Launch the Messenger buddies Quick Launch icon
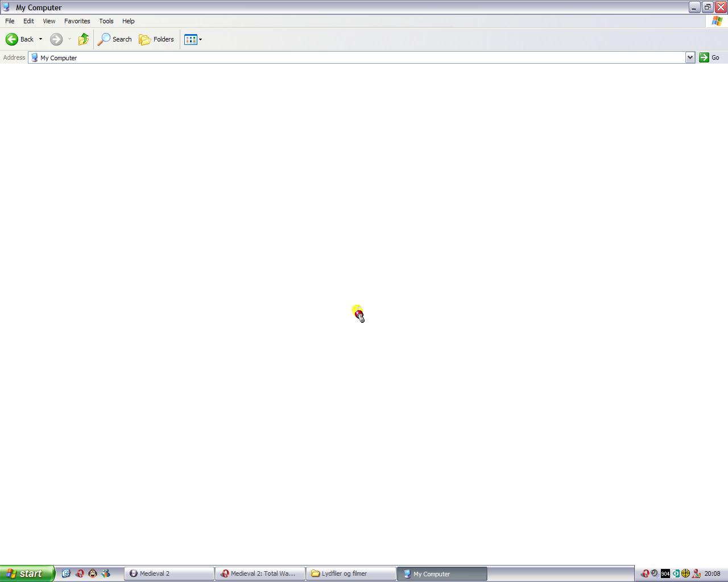 click(106, 573)
